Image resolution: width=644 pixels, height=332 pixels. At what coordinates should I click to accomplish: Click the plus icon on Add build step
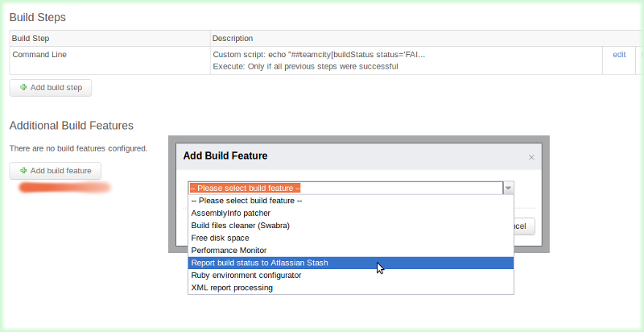(x=23, y=87)
